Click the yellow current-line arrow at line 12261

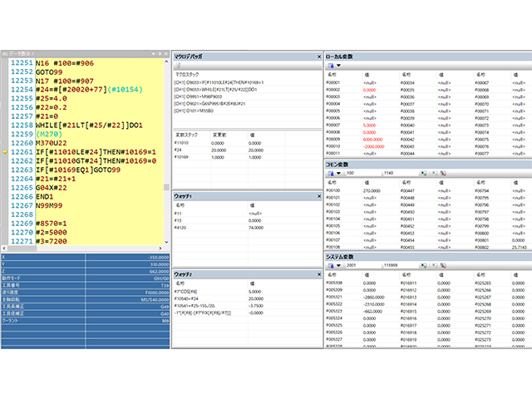click(5, 152)
